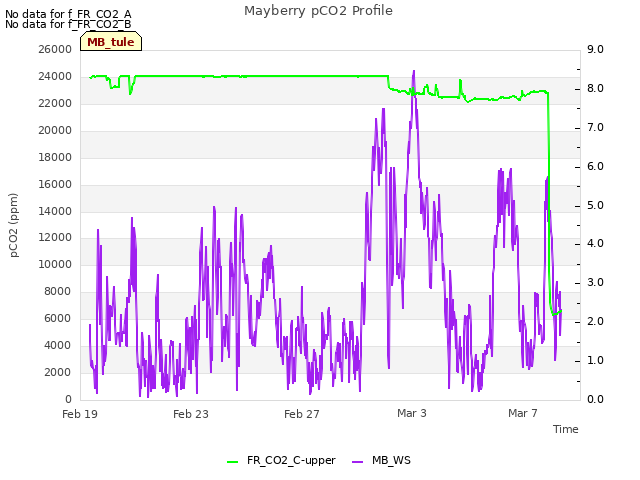Viewport: 640px width, 480px height.
Task: Click the chart title Mayberry pCO2 Profile
Action: coord(318,11)
